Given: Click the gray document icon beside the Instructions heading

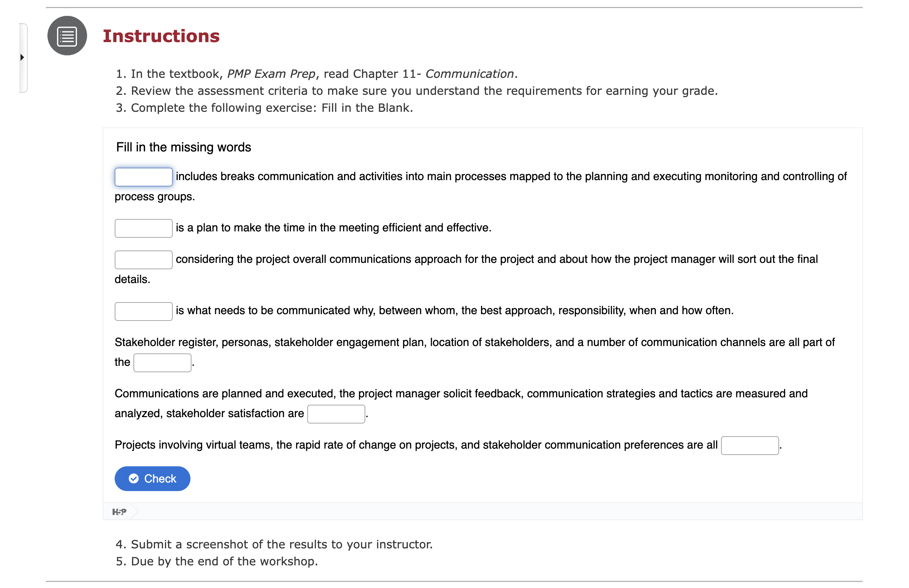Looking at the screenshot, I should (x=67, y=36).
